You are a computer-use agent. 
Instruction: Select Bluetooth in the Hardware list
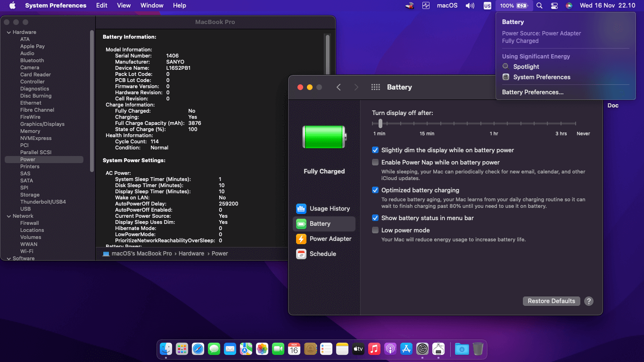[x=32, y=61]
